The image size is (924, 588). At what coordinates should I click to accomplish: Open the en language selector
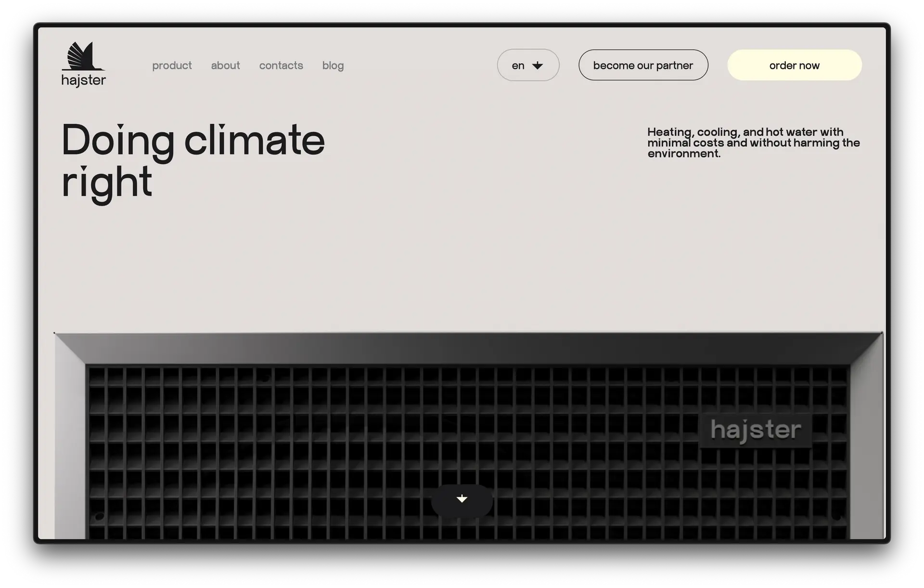click(518, 65)
